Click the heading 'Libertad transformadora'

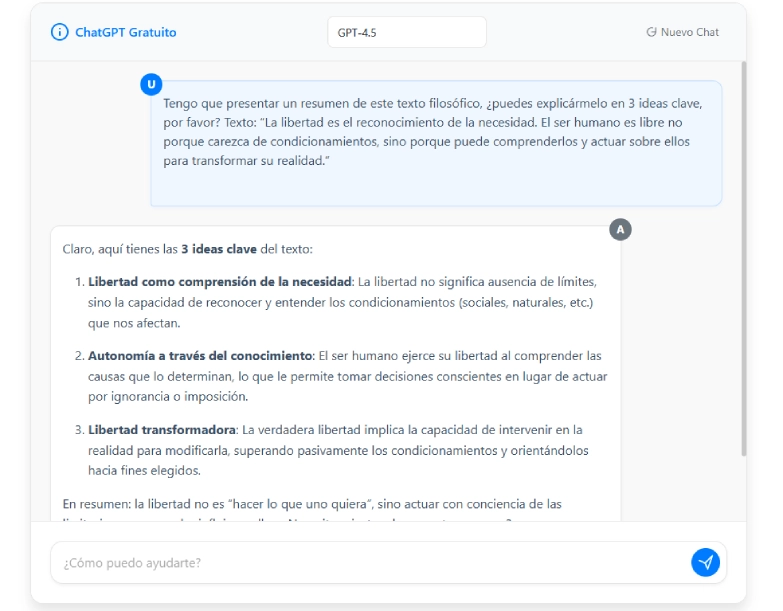pos(162,430)
